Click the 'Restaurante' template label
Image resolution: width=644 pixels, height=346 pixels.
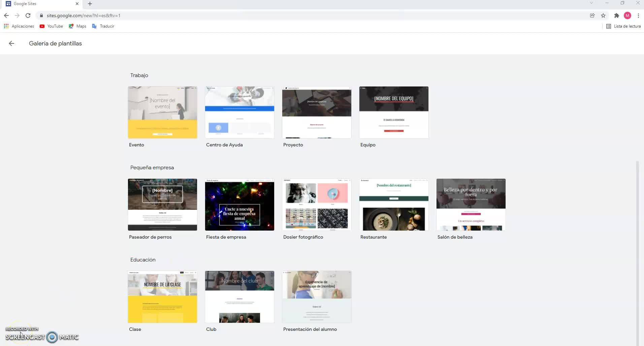click(374, 237)
